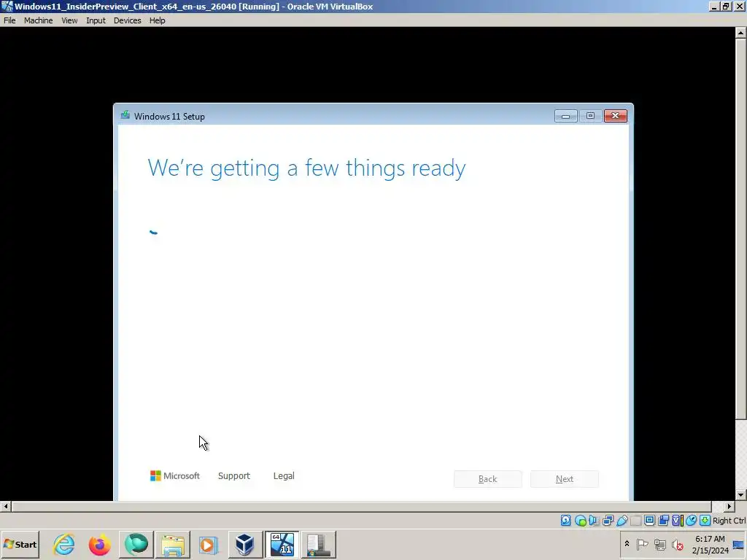Click the network adapters status icon
The image size is (747, 560).
point(608,521)
